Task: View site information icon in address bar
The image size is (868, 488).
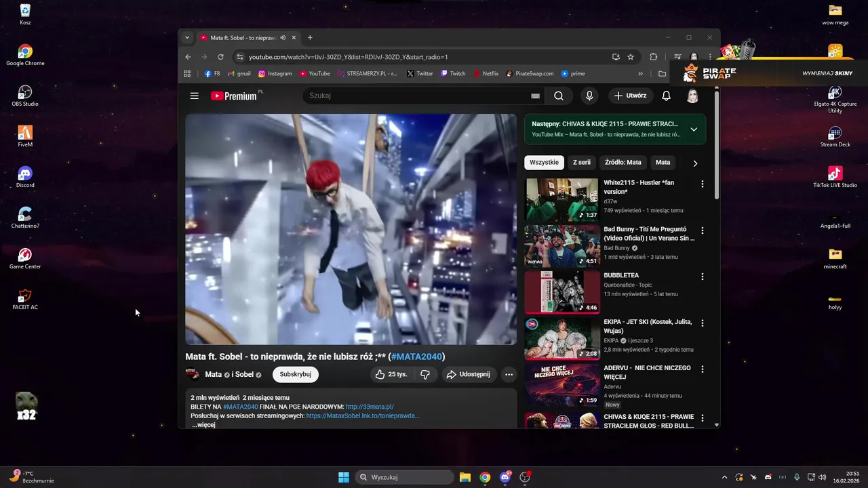Action: click(239, 57)
